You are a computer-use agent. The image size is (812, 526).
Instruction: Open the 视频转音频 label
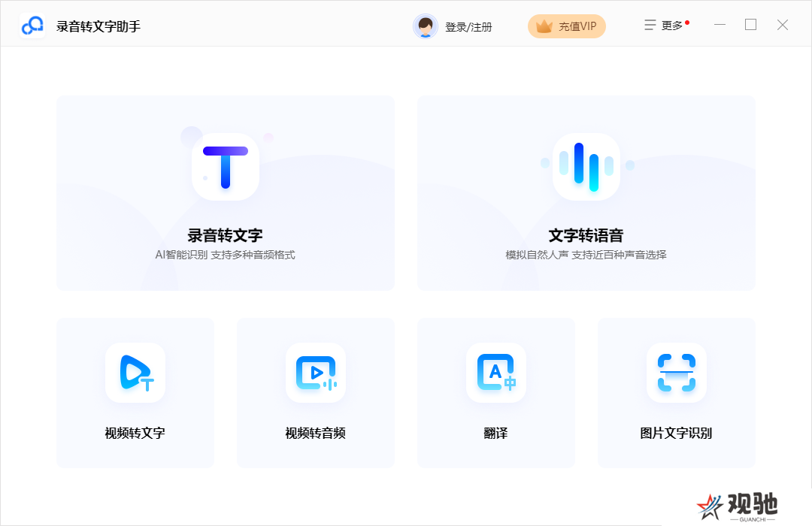tap(315, 434)
